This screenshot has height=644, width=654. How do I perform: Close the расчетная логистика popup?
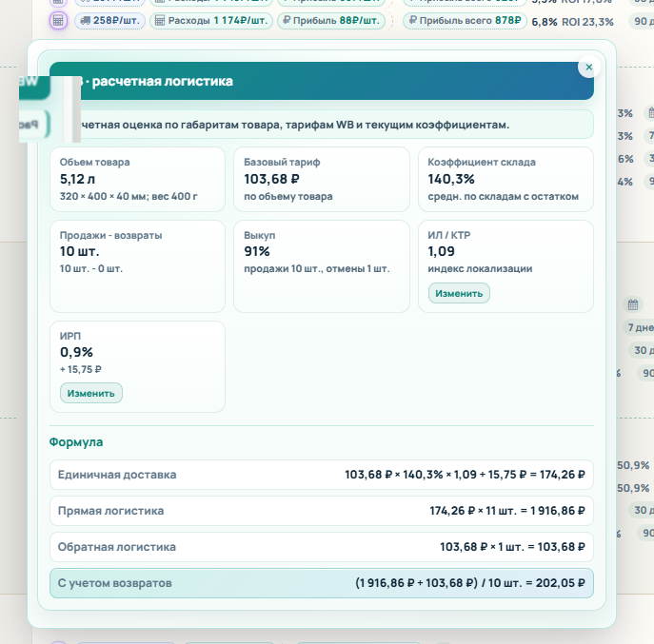(589, 68)
